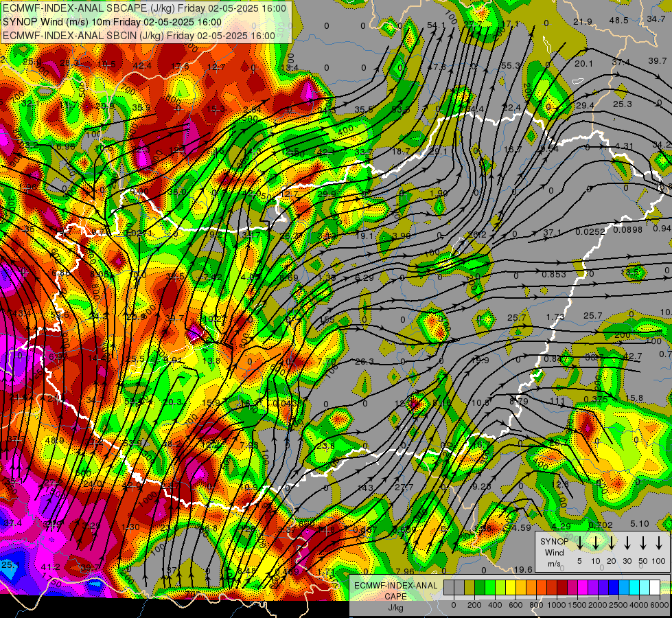
Task: Select the white CAPE legend swatch
Action: pos(654,588)
